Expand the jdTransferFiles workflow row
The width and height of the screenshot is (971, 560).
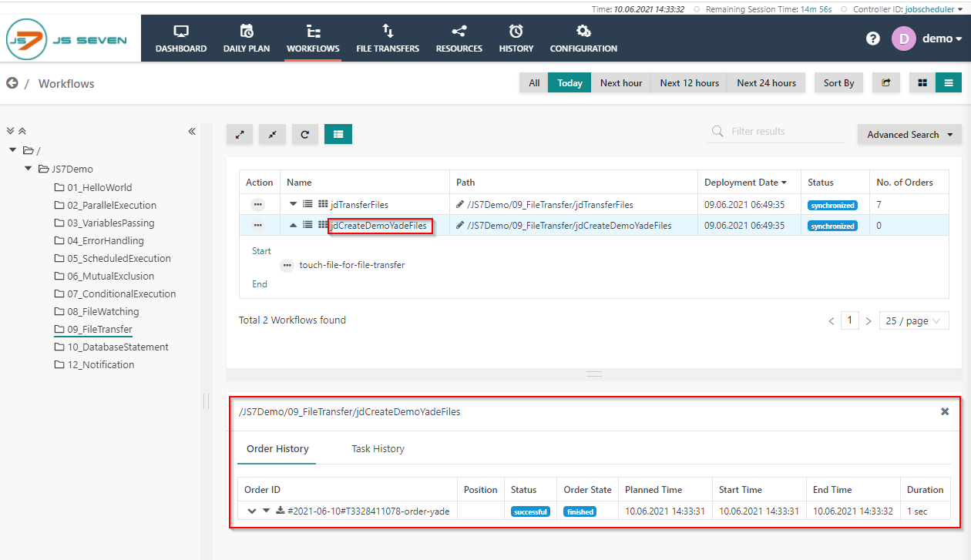[293, 205]
